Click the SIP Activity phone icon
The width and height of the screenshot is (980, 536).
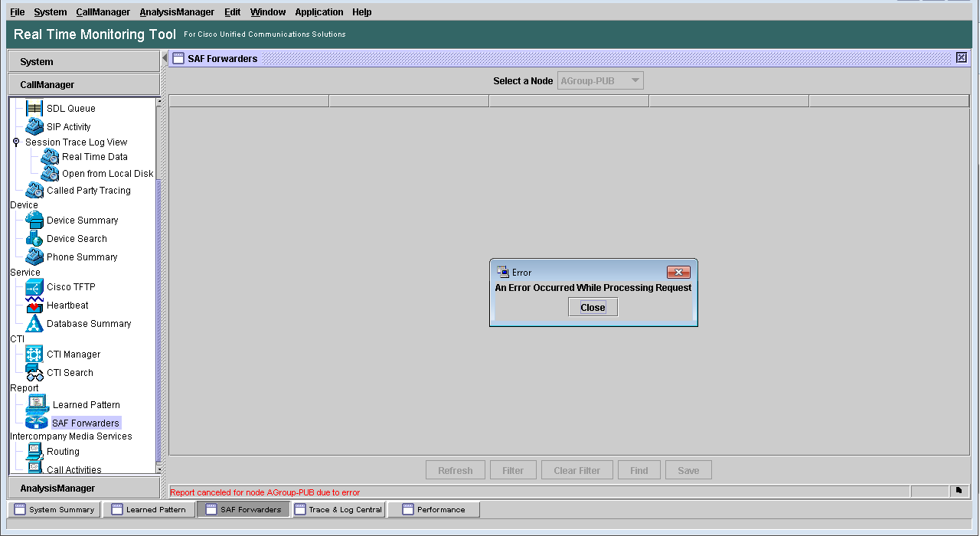34,126
